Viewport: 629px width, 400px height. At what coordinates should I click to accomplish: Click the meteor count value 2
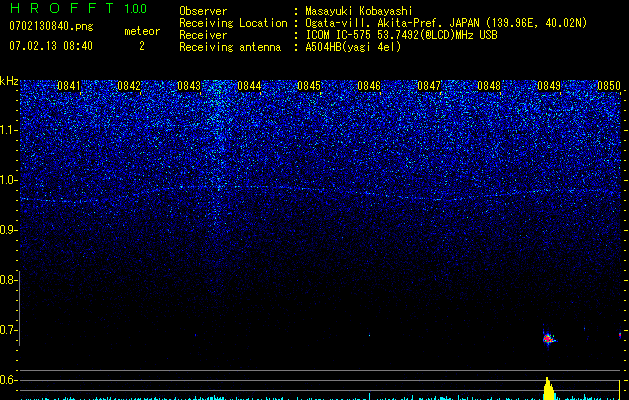point(142,46)
